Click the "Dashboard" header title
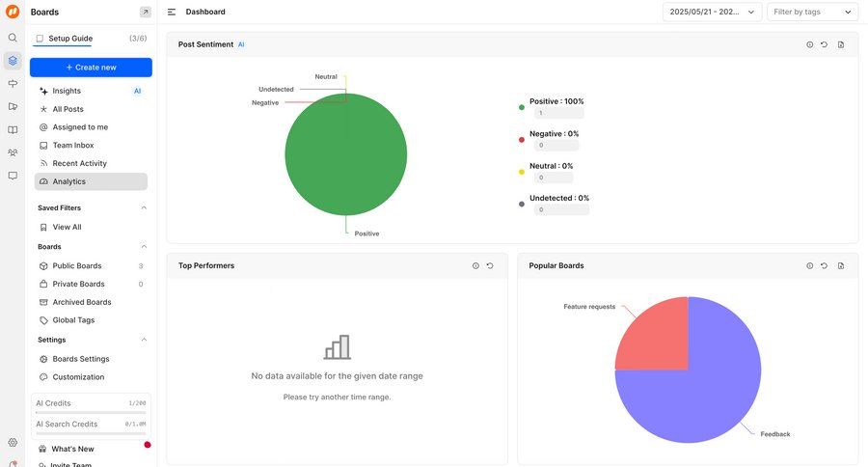This screenshot has height=467, width=868. (205, 12)
